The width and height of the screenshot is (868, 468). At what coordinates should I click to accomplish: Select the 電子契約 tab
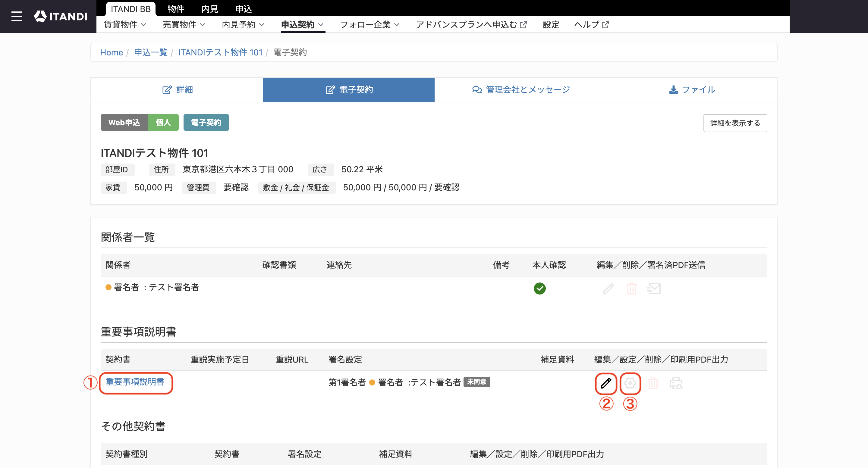[349, 89]
